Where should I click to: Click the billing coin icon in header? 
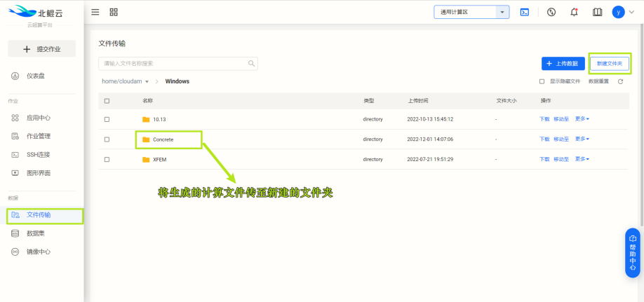click(x=551, y=13)
